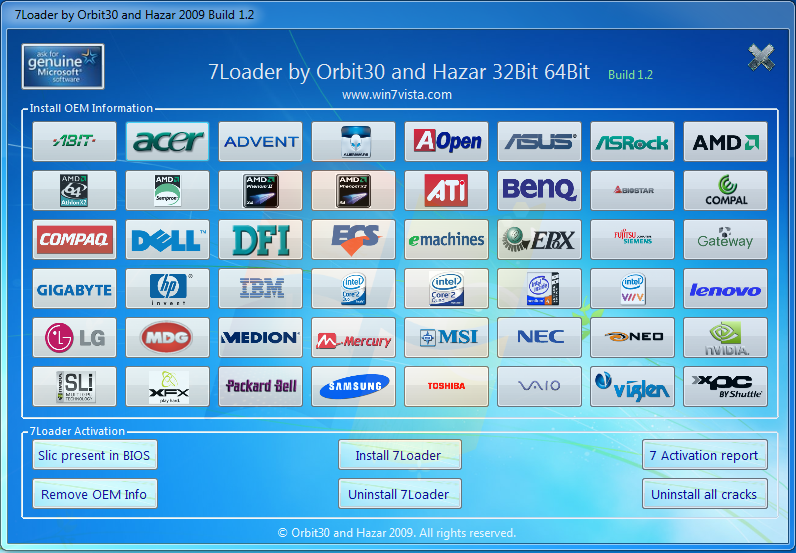Click the AOpen OEM logo
Viewport: 796px width, 553px height.
(446, 141)
